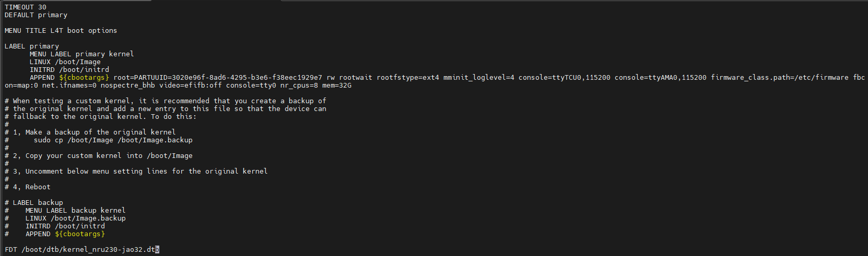Image resolution: width=868 pixels, height=256 pixels.
Task: Click the commented LABEL backup line
Action: pyautogui.click(x=38, y=203)
